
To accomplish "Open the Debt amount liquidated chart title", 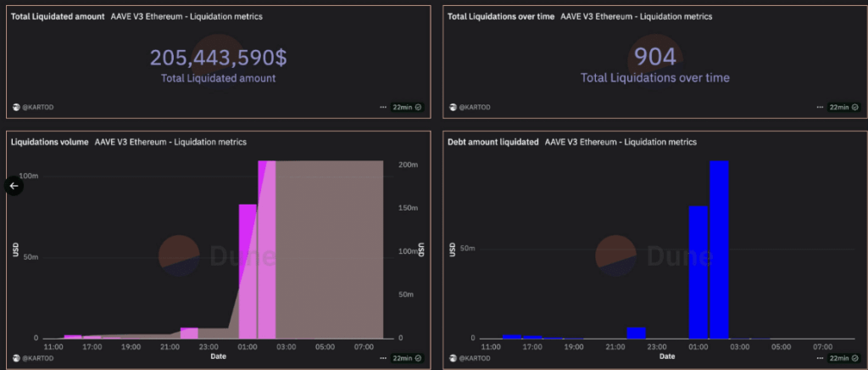I will pyautogui.click(x=492, y=143).
